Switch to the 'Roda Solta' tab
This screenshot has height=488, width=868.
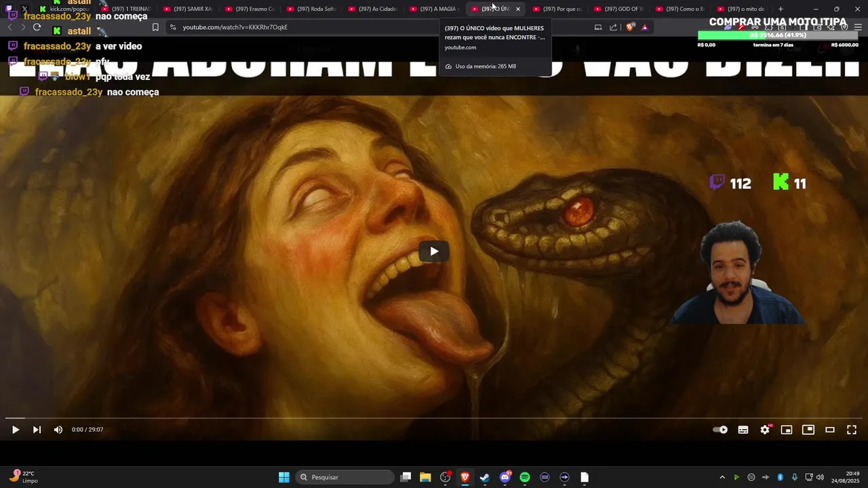coord(311,9)
